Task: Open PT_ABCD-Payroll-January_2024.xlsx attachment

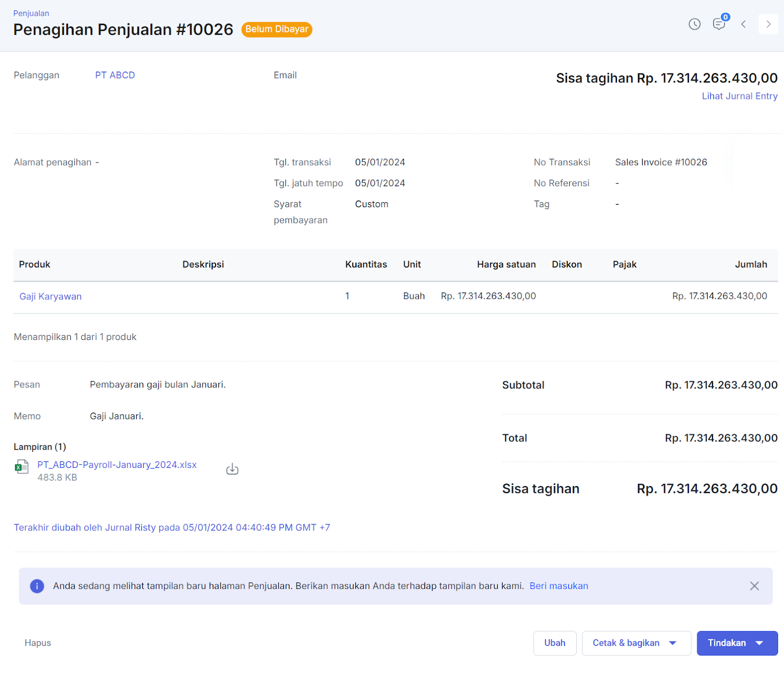Action: tap(117, 464)
